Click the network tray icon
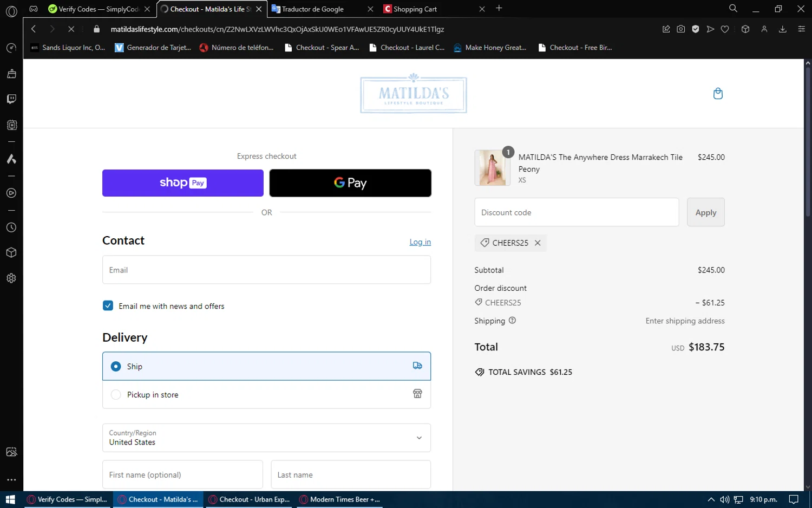 pyautogui.click(x=738, y=499)
